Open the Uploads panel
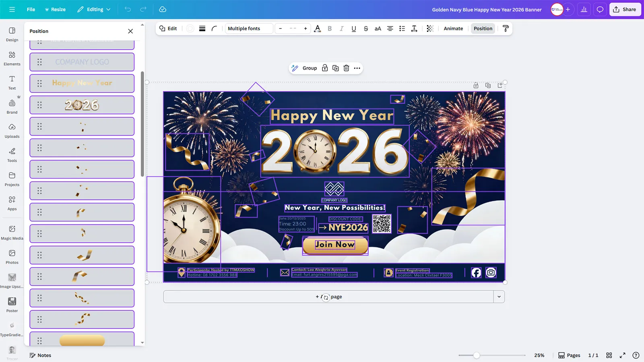 coord(12,131)
